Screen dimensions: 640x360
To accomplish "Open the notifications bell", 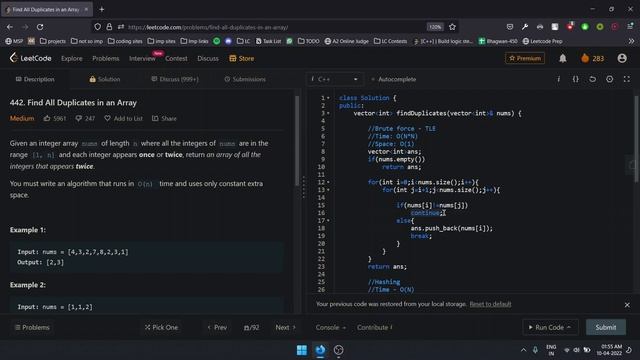I will point(562,58).
